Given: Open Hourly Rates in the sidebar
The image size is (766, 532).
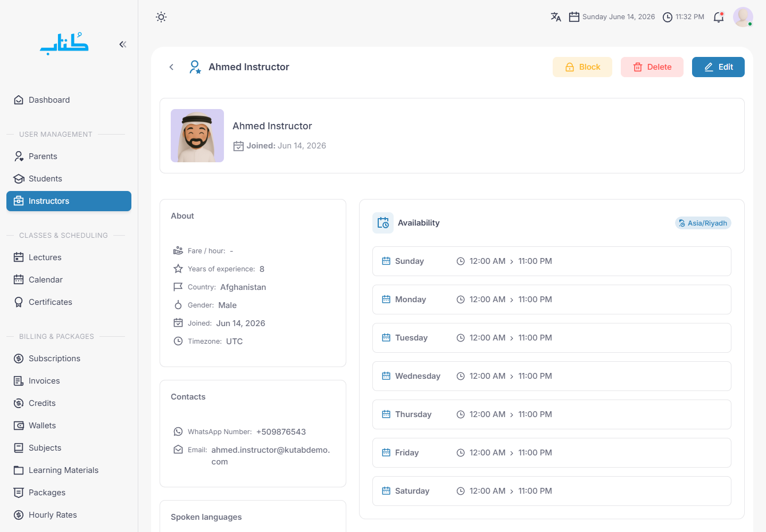Looking at the screenshot, I should coord(69,515).
